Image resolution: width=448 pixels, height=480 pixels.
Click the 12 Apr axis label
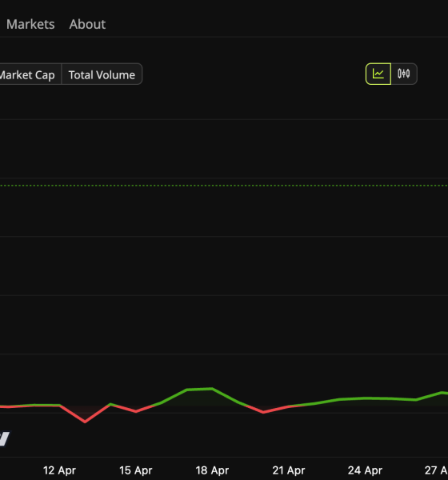pyautogui.click(x=59, y=470)
